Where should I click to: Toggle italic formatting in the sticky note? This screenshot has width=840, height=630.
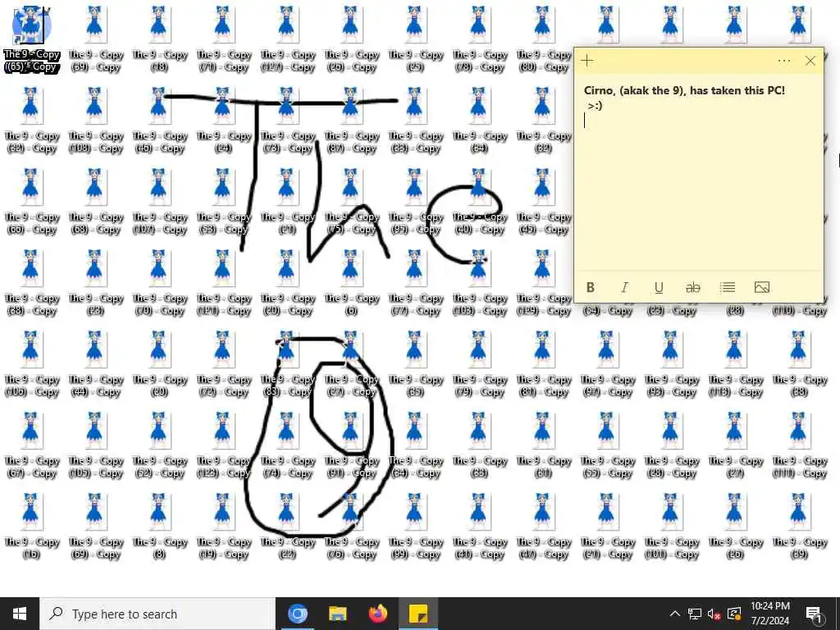point(624,288)
